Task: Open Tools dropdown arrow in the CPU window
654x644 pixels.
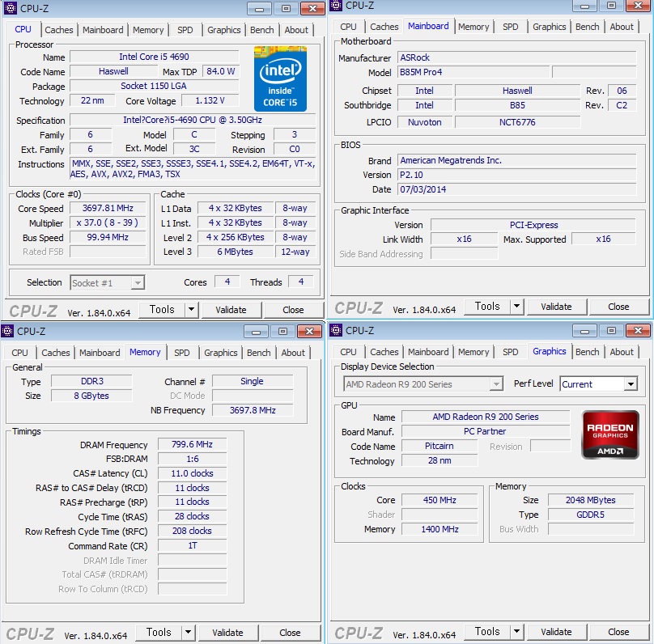Action: tap(191, 309)
